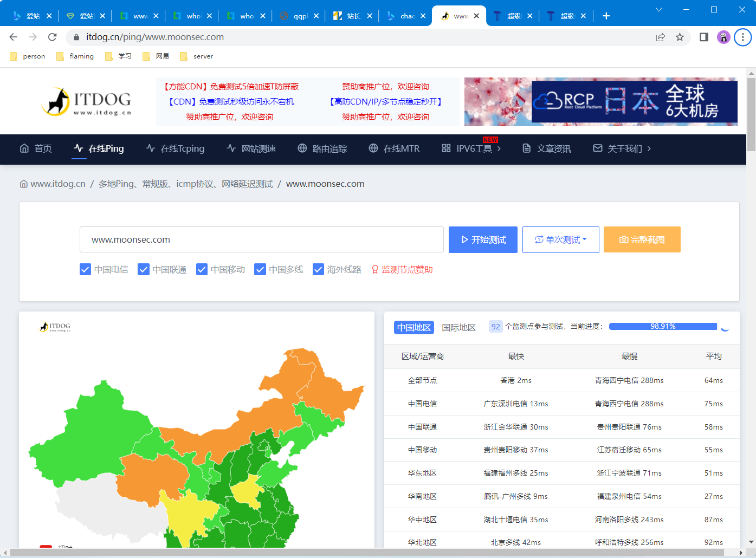
Task: Click the CDN免费测试秒级访问永不宕机 link
Action: (x=231, y=101)
